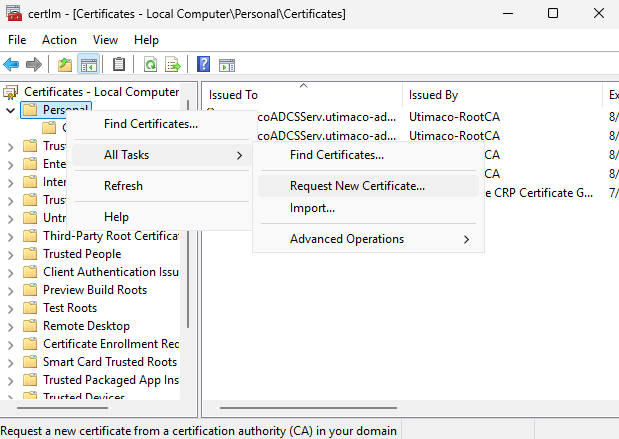Click Refresh in the context menu
The image size is (619, 439).
point(123,186)
